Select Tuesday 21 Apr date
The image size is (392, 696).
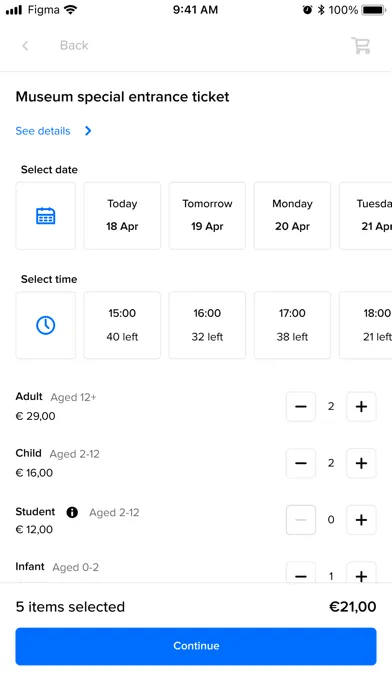[x=366, y=216]
